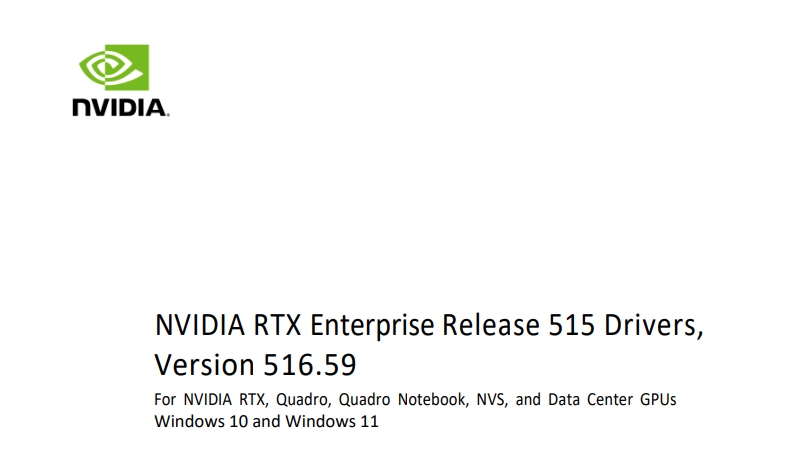This screenshot has height=458, width=799.
Task: Click the green NVIDIA eye logo
Action: click(x=114, y=67)
